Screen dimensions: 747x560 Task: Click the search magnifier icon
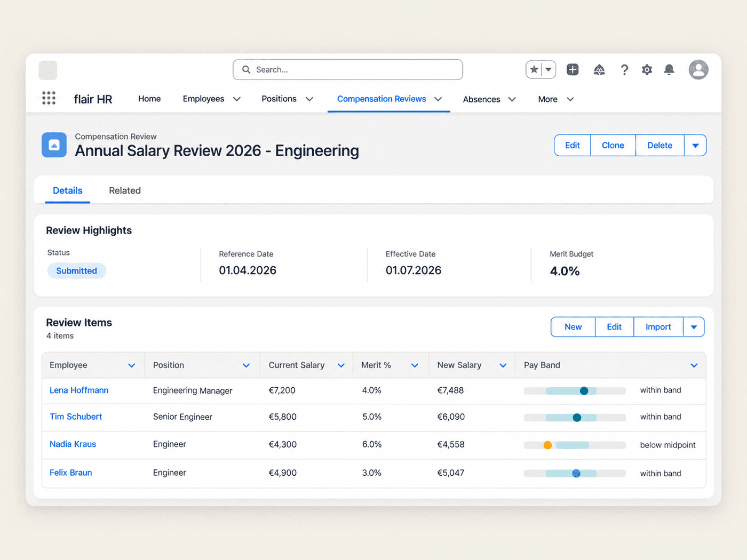(x=246, y=69)
